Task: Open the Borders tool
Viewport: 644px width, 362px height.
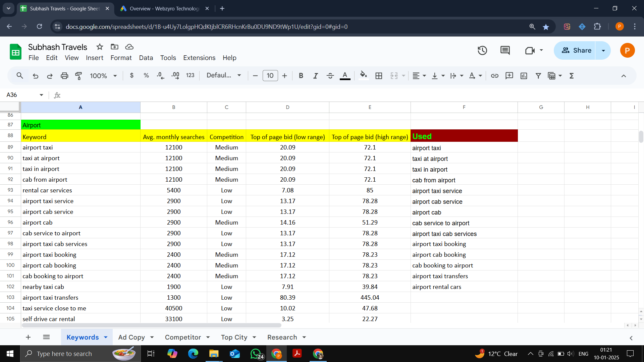Action: tap(379, 76)
